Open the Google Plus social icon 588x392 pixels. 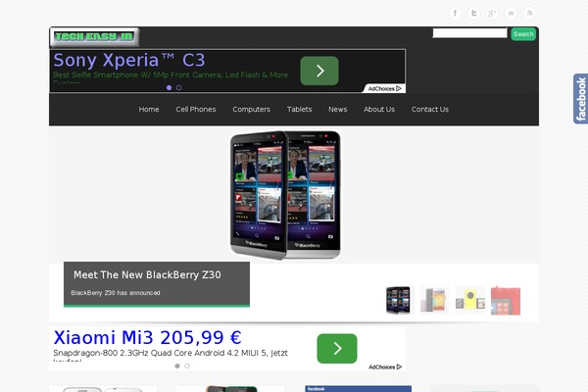click(492, 13)
